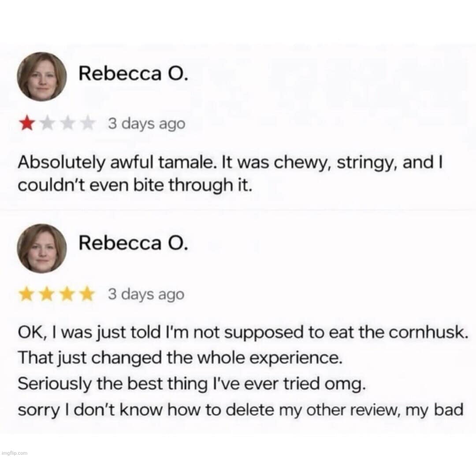476x457 pixels.
Task: Click the Rebecca O. name on the tamale complaint
Action: tap(134, 74)
